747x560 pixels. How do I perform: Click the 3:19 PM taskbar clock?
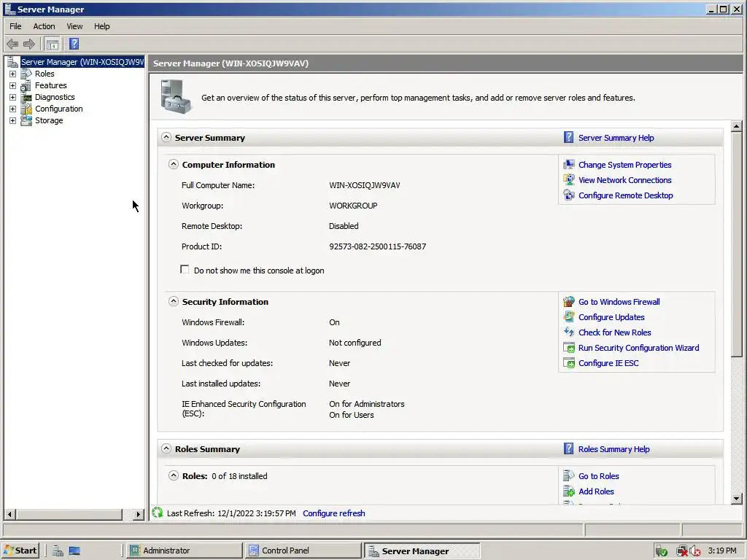coord(721,551)
